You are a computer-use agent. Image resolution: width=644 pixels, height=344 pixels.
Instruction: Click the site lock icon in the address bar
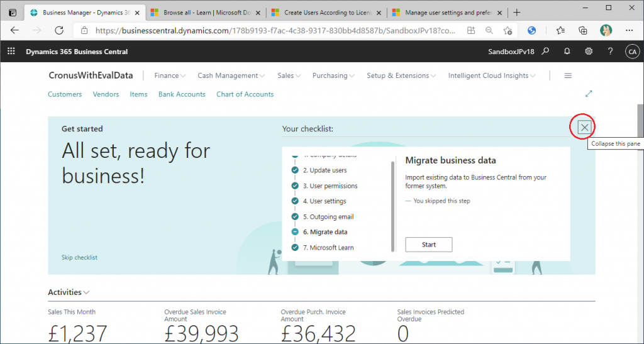pos(84,30)
